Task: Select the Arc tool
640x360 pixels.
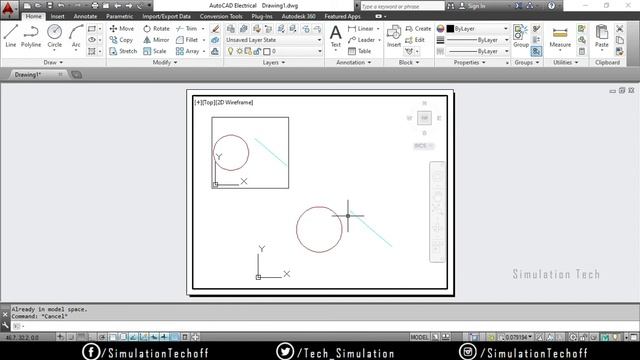Action: [76, 36]
